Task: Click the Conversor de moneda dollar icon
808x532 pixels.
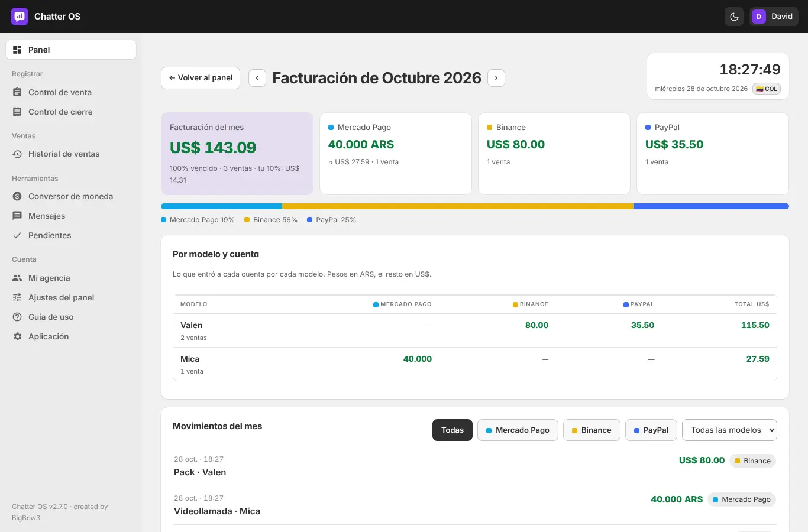Action: click(17, 196)
